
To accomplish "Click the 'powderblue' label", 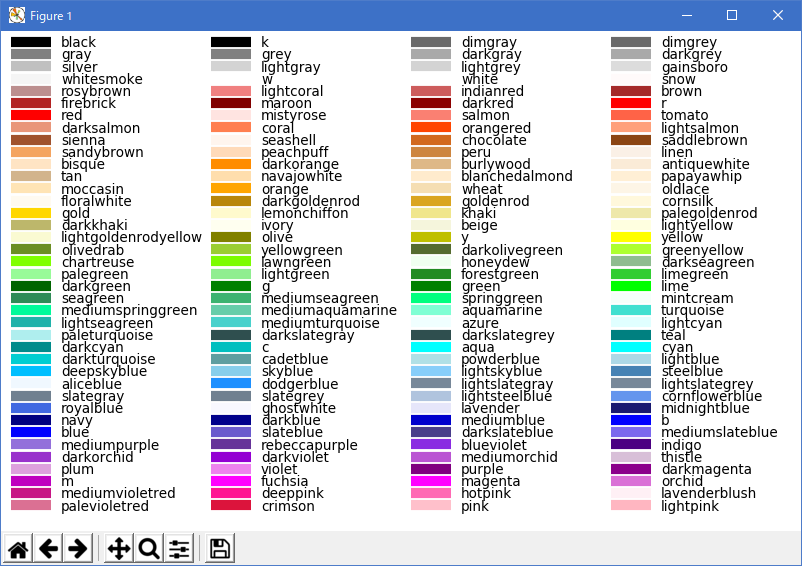I will [500, 359].
